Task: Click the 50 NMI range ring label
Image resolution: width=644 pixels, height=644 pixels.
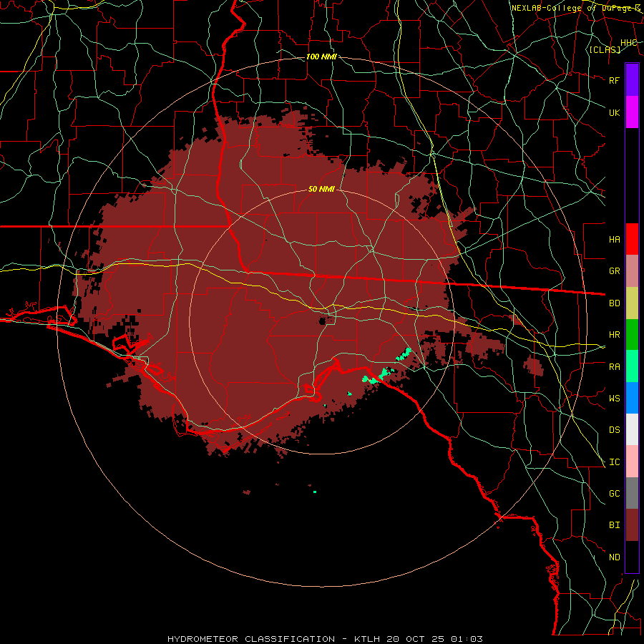Action: (321, 189)
